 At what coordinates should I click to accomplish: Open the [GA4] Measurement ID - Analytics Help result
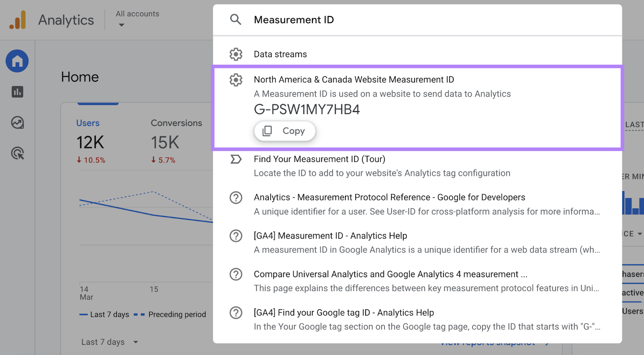(330, 236)
